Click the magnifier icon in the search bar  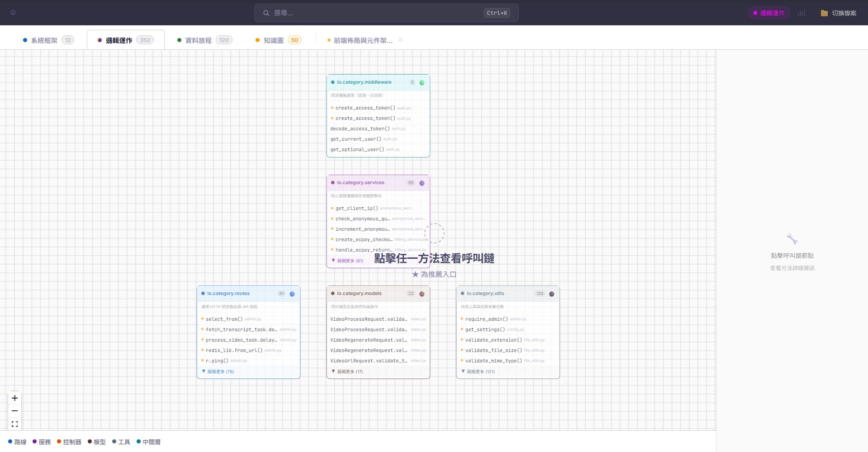(266, 13)
